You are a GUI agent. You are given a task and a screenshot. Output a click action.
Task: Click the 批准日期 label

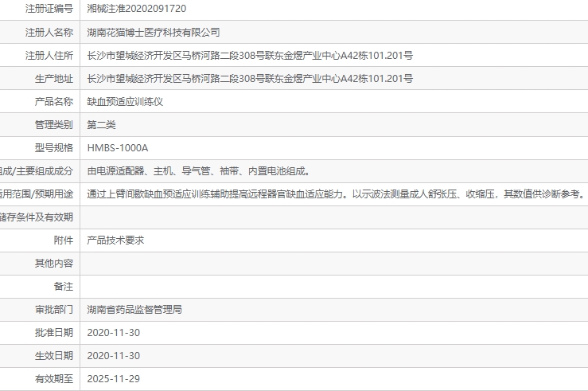pos(54,333)
